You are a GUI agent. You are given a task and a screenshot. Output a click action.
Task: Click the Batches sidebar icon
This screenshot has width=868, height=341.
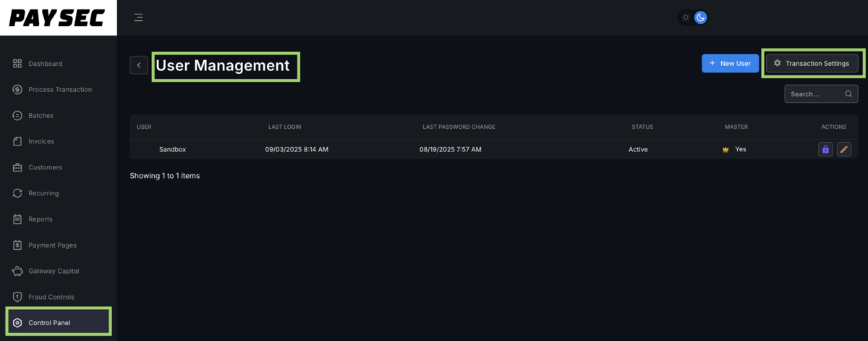17,116
